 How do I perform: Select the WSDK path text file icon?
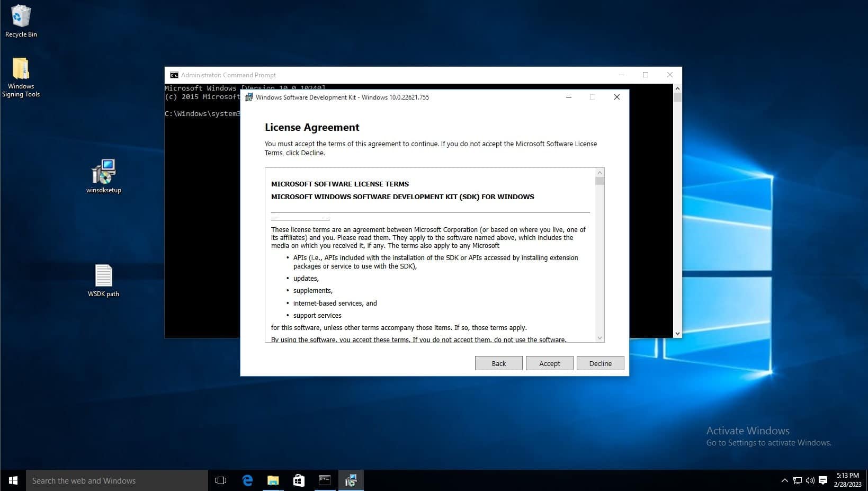pyautogui.click(x=103, y=276)
